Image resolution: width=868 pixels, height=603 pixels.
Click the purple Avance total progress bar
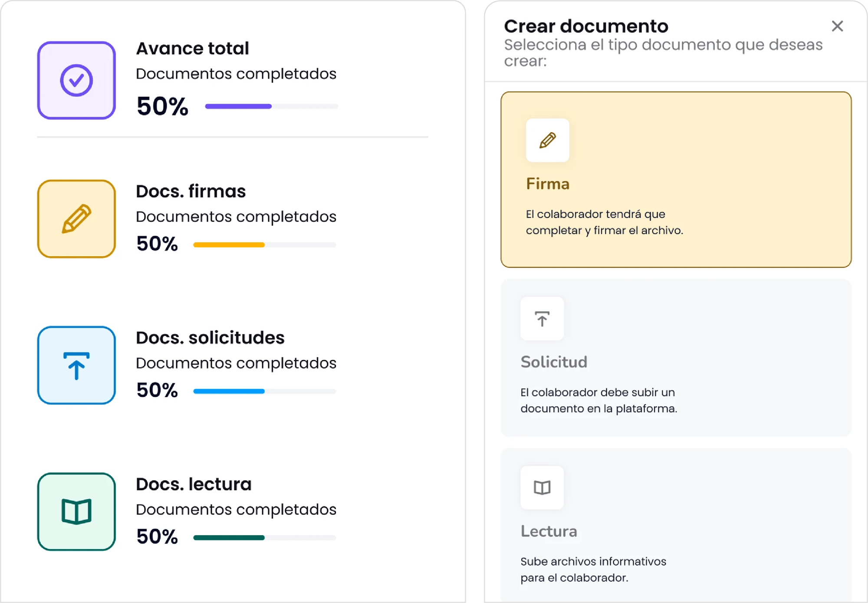click(271, 106)
